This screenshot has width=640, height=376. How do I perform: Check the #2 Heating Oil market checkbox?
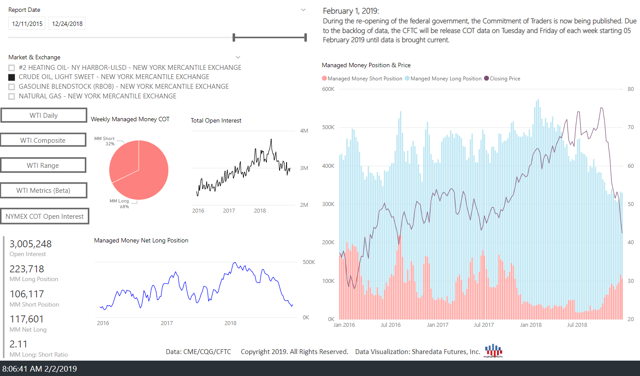coord(11,68)
